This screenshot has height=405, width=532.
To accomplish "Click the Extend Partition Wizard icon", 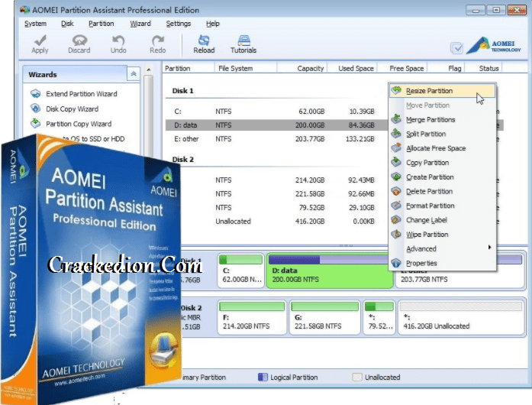I will click(35, 93).
